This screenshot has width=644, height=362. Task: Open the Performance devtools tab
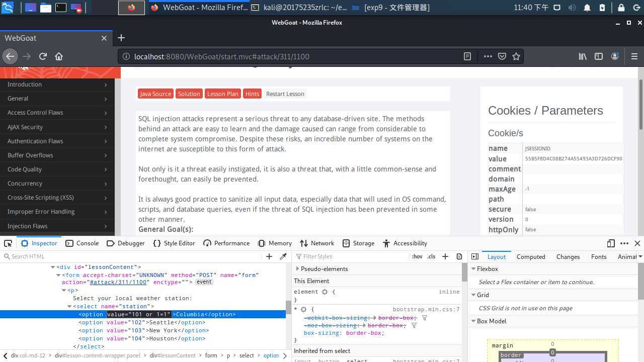click(x=226, y=243)
